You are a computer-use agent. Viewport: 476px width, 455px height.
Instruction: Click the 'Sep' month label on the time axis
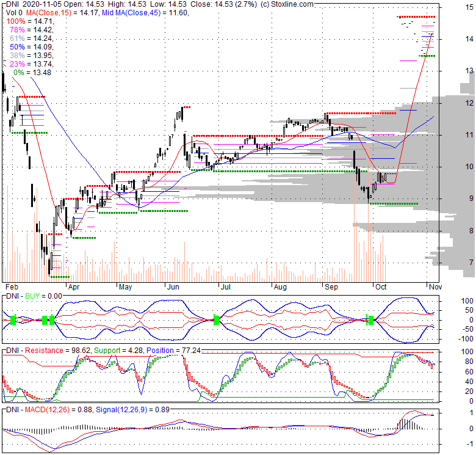(x=331, y=287)
